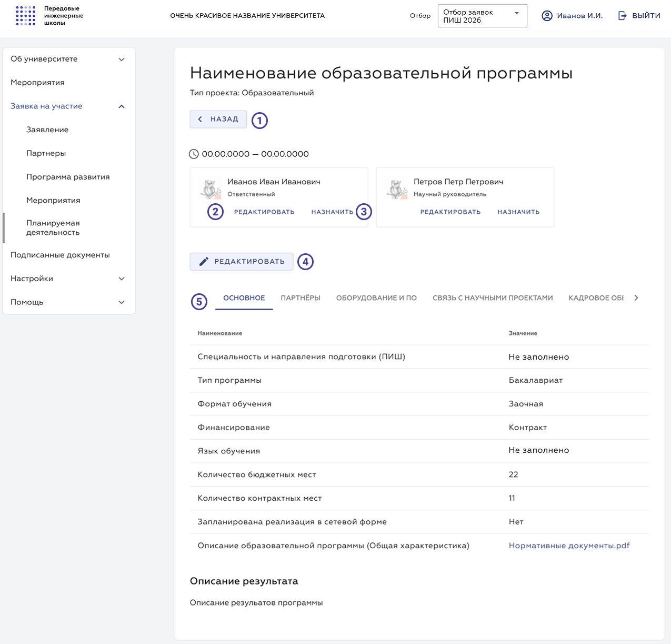Viewport: 671px width, 644px height.
Task: Open the partially visible КАДРОВОЕ tab
Action: click(596, 298)
